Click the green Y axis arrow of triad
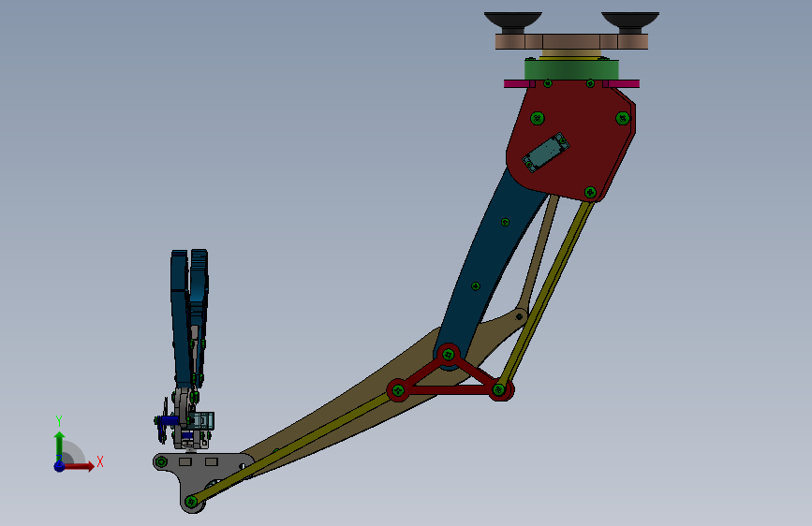Screen dimensions: 812x526 click(60, 446)
